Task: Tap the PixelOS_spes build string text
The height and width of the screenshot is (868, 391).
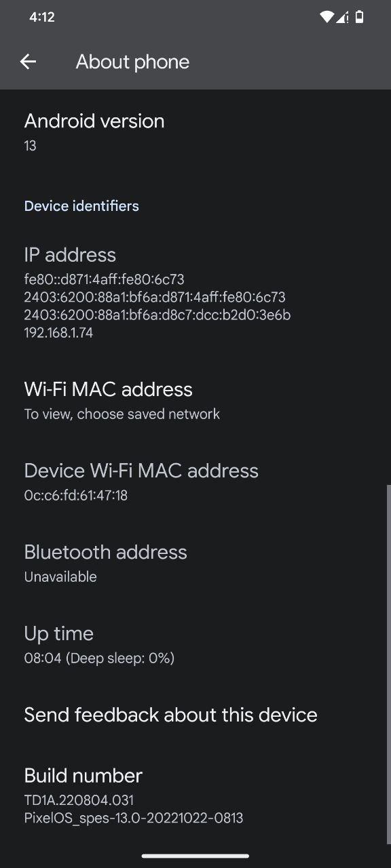Action: click(133, 818)
